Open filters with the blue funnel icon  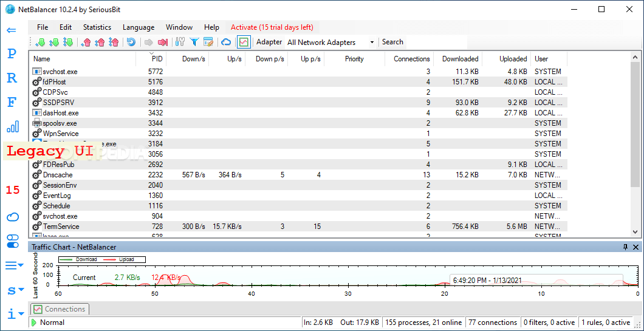tap(194, 42)
